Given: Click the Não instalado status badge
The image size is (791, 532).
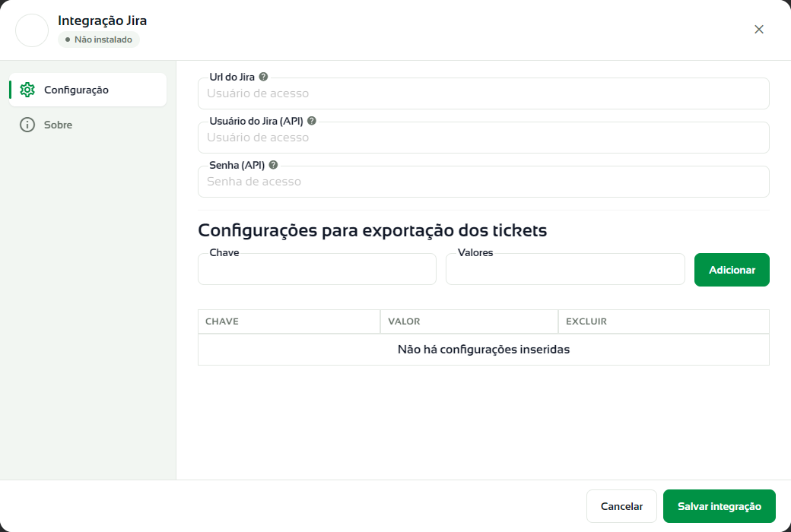Looking at the screenshot, I should tap(99, 40).
